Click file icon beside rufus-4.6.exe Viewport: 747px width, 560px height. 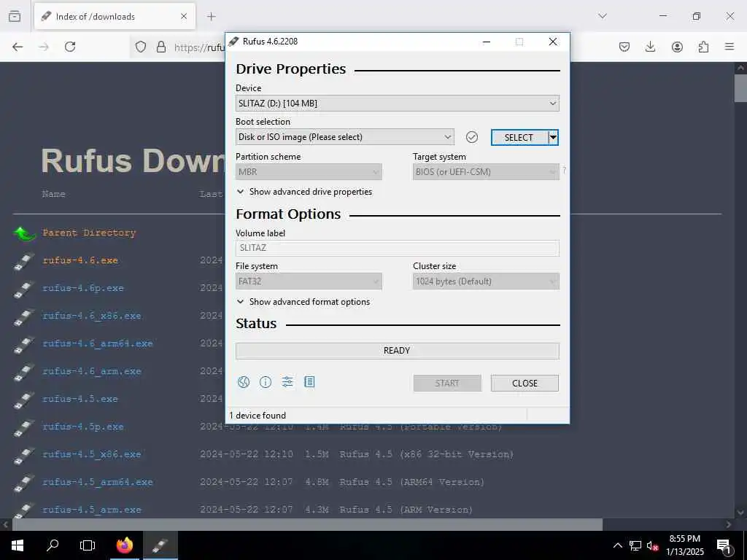click(x=24, y=261)
